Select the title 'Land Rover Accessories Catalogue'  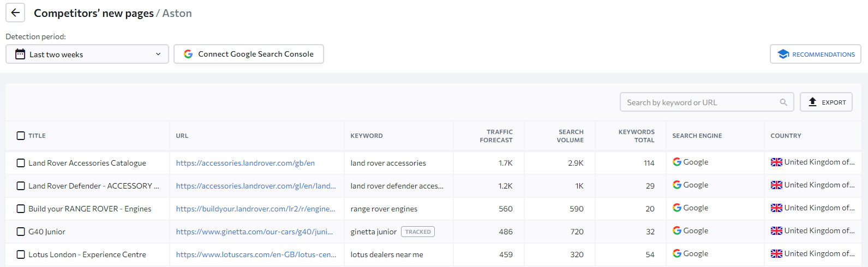pos(87,163)
